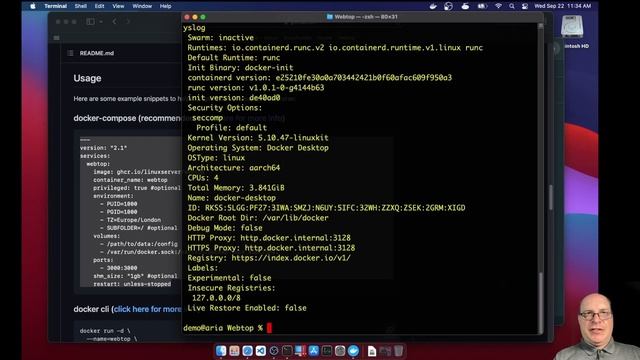Click the 'Debug Mode: false' line

click(x=225, y=228)
